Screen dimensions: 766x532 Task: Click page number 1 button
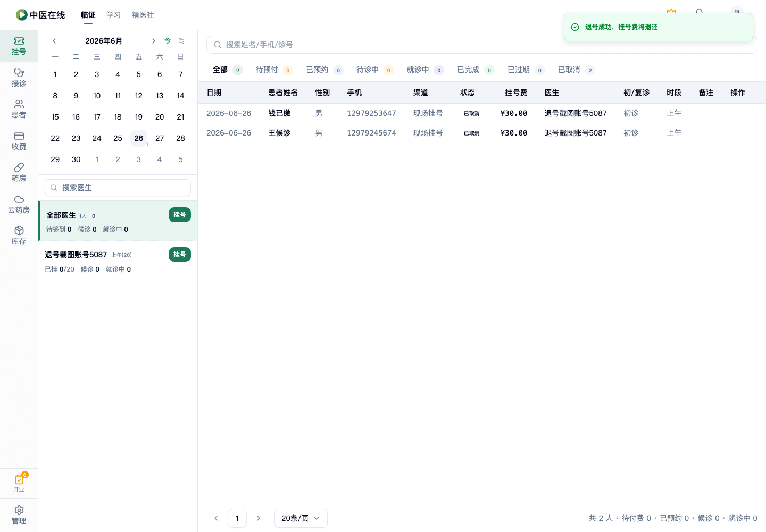tap(237, 518)
